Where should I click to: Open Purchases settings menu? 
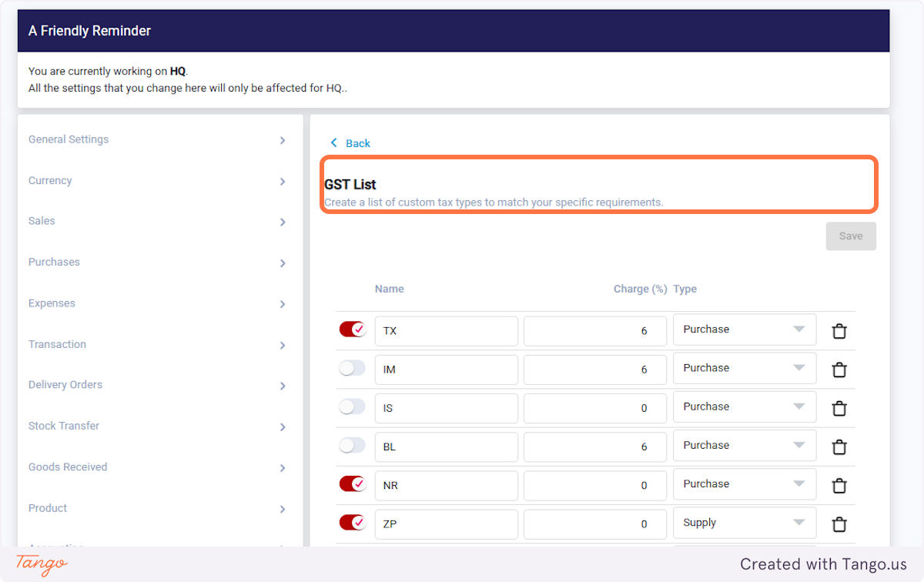pyautogui.click(x=158, y=263)
